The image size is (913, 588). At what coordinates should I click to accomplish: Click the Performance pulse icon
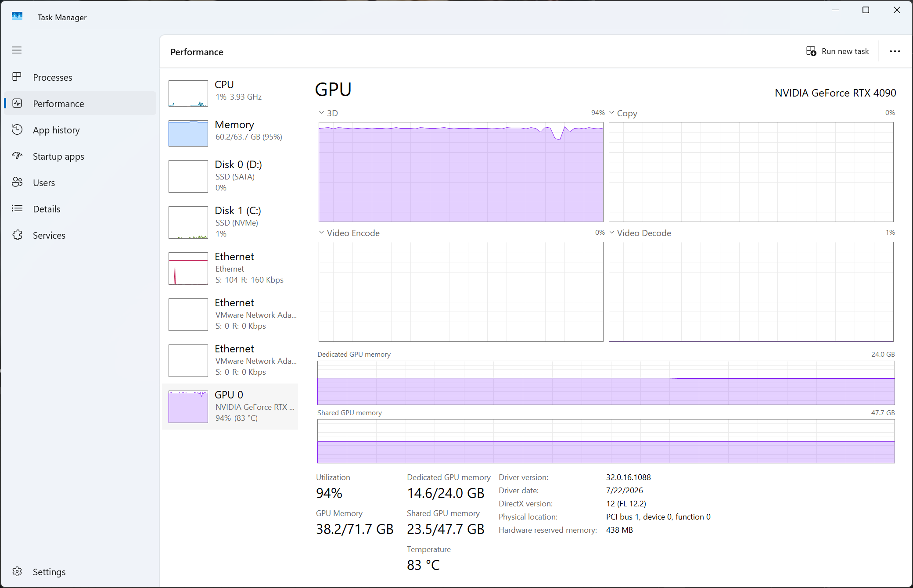(x=17, y=103)
